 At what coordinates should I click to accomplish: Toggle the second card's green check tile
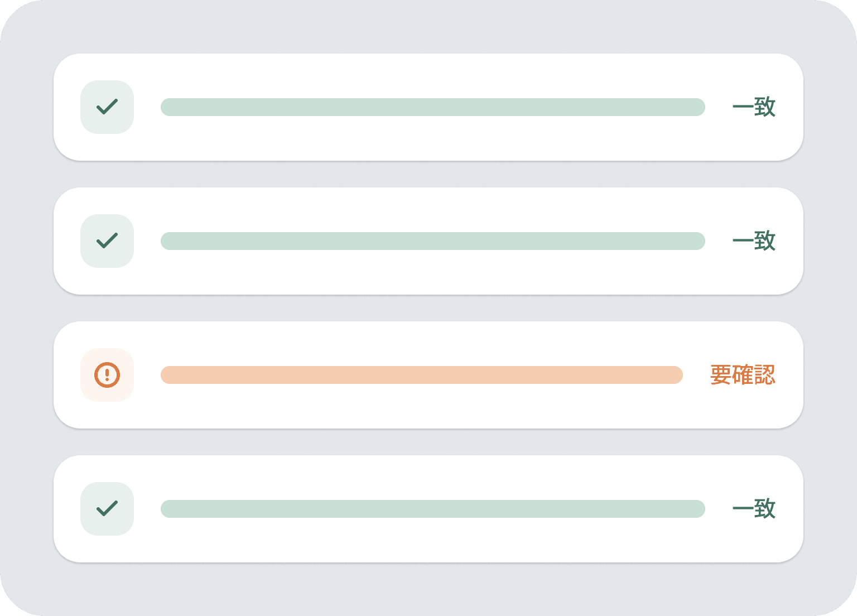[x=107, y=240]
